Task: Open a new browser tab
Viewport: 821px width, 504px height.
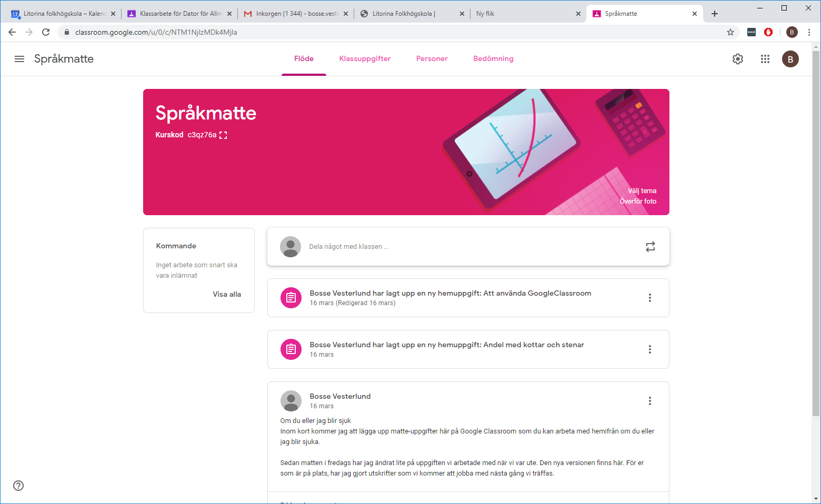Action: 715,14
